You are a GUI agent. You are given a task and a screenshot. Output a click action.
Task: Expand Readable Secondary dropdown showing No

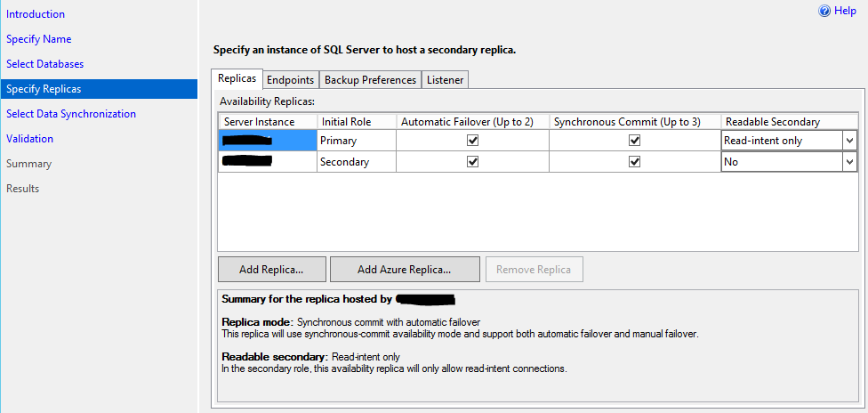(x=849, y=162)
